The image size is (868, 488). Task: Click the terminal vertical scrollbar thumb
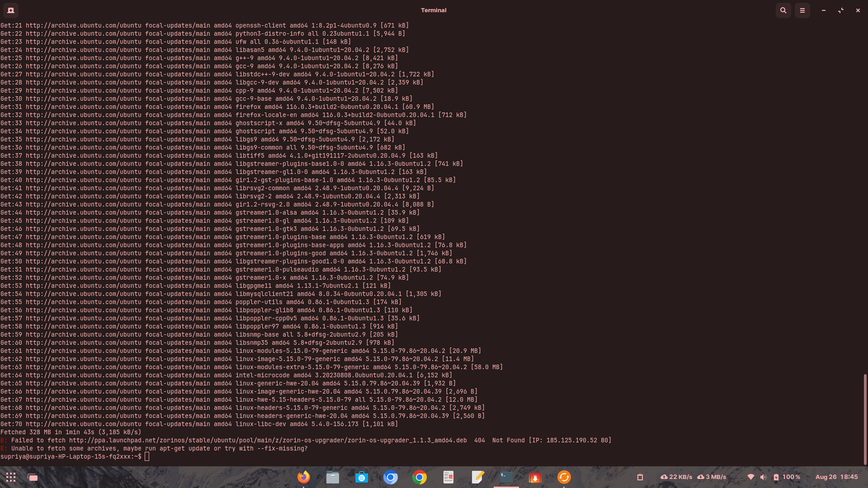(865, 419)
